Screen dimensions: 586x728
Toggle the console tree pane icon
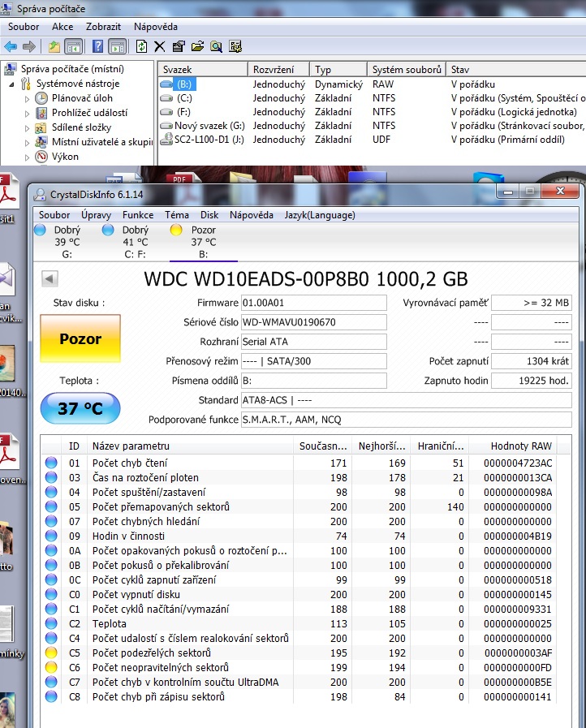tap(73, 46)
